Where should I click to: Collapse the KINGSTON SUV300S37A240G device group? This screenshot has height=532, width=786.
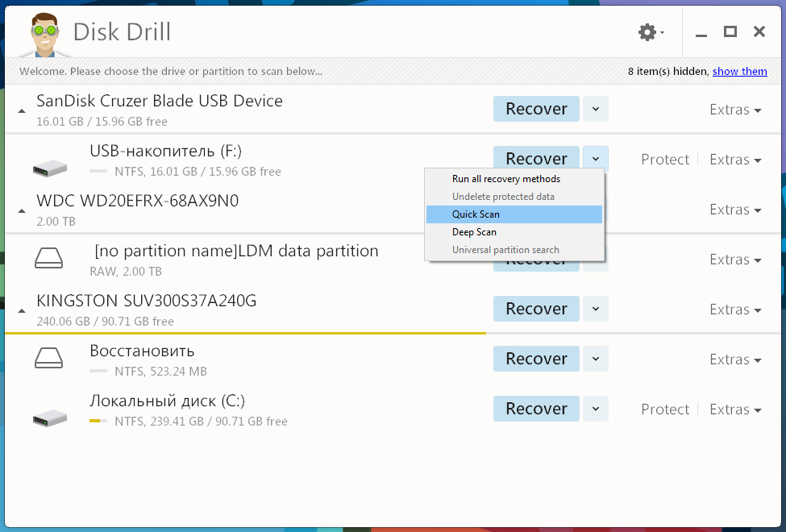pos(22,311)
